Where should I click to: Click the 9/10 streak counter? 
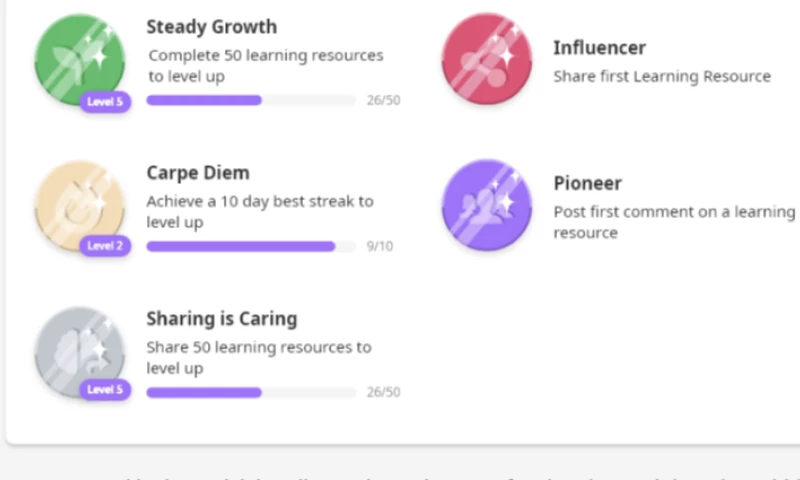380,246
